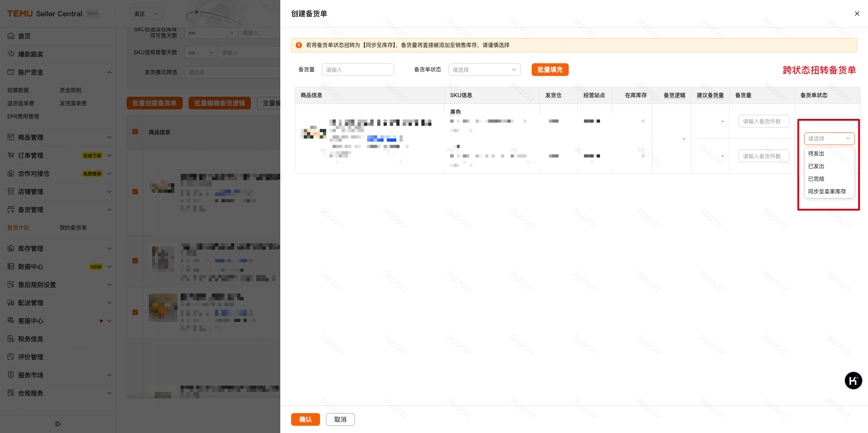Confirm the form with 确认 button
868x433 pixels.
point(305,419)
